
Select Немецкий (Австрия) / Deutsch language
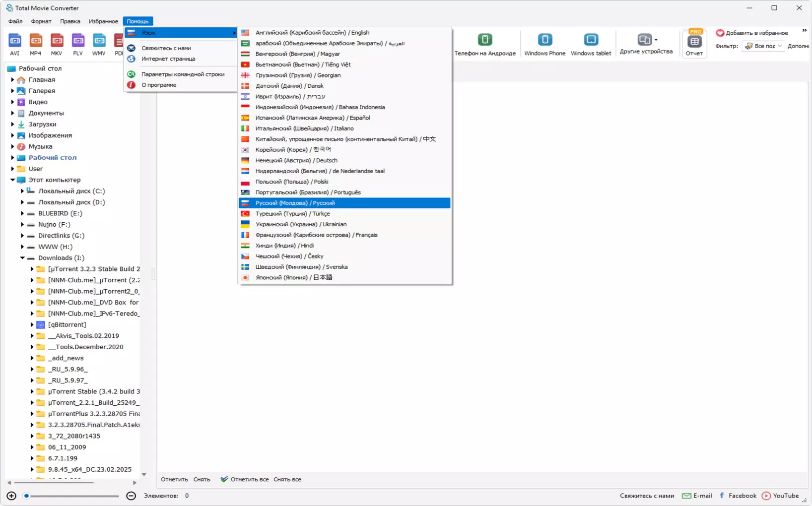pos(344,160)
